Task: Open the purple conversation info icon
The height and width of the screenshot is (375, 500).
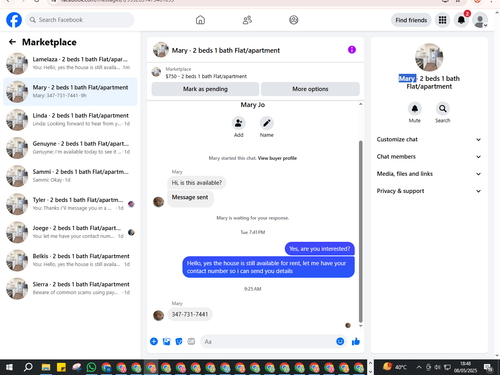Action: click(x=352, y=50)
